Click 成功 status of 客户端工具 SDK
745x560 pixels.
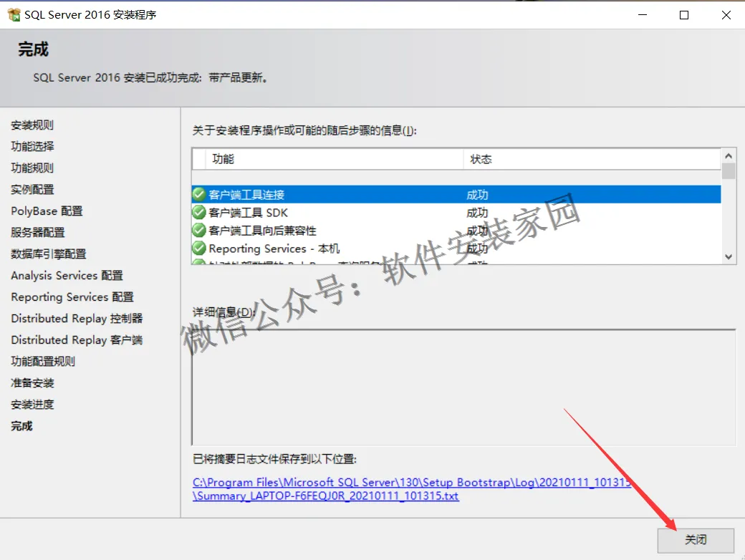click(477, 213)
